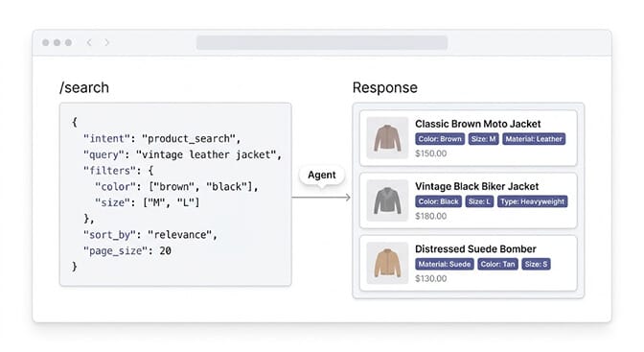Click the Size: M tag
Image resolution: width=644 pixels, height=352 pixels.
(x=483, y=139)
